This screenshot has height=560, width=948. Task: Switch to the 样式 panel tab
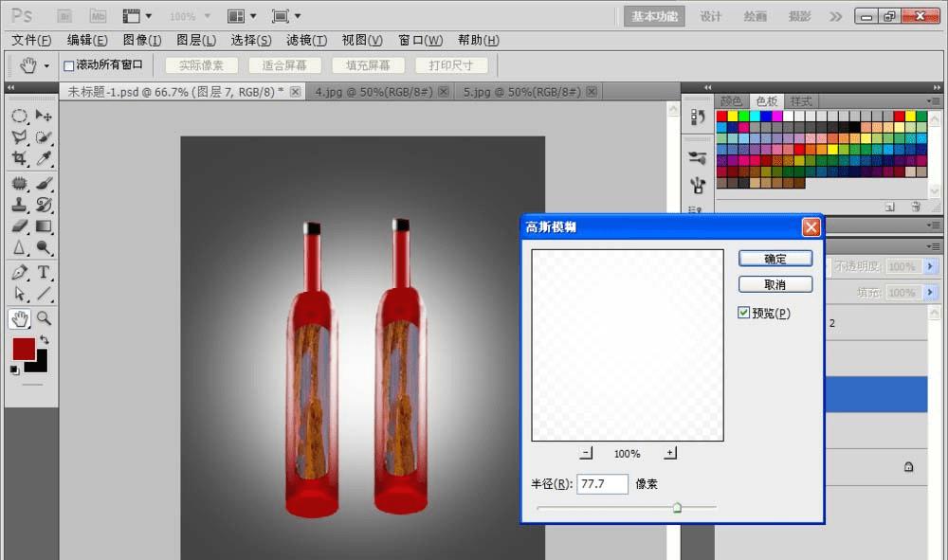(801, 100)
